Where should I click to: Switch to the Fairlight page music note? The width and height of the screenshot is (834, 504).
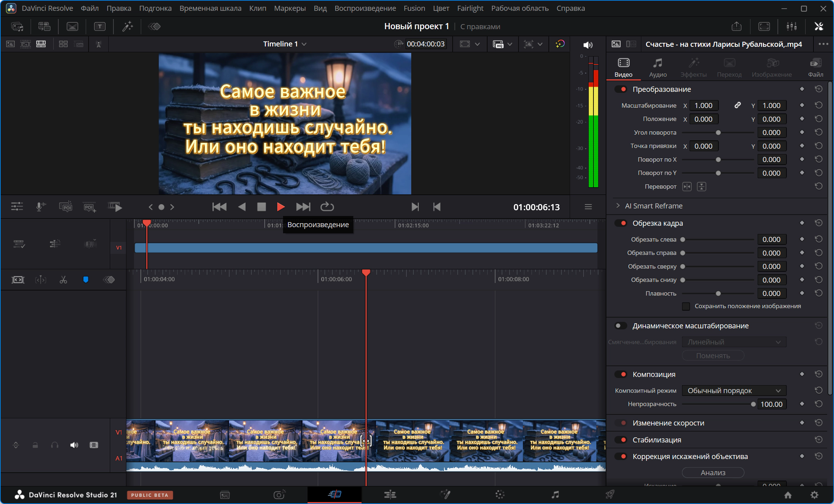(x=555, y=495)
